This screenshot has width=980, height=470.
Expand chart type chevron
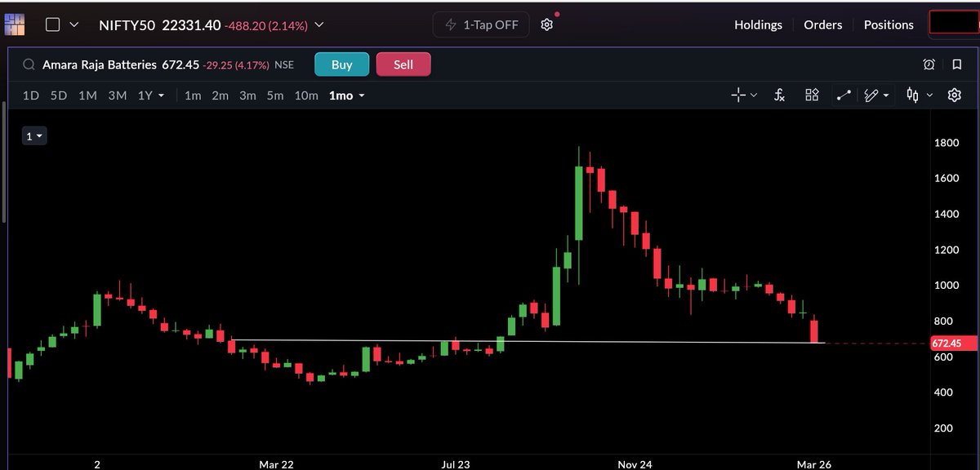pyautogui.click(x=928, y=95)
